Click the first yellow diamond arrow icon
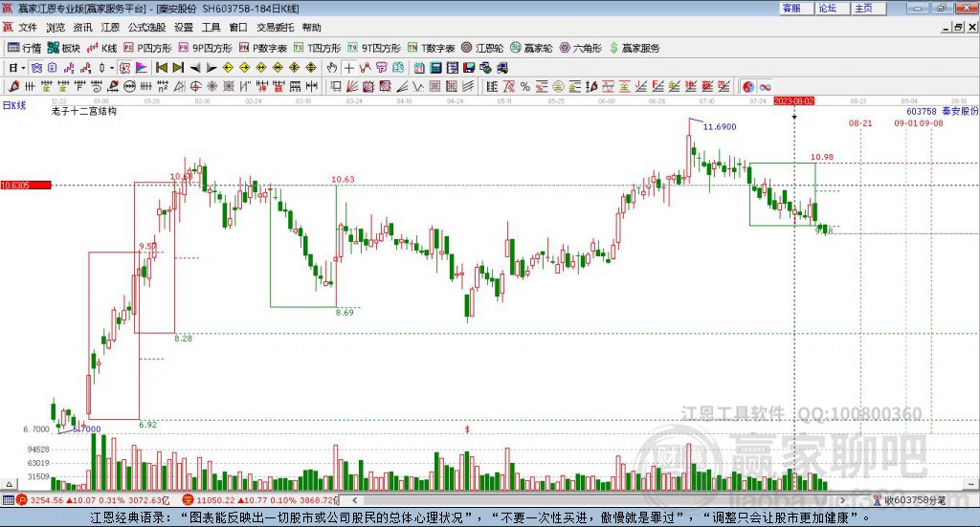The height and width of the screenshot is (527, 980). pos(228,68)
